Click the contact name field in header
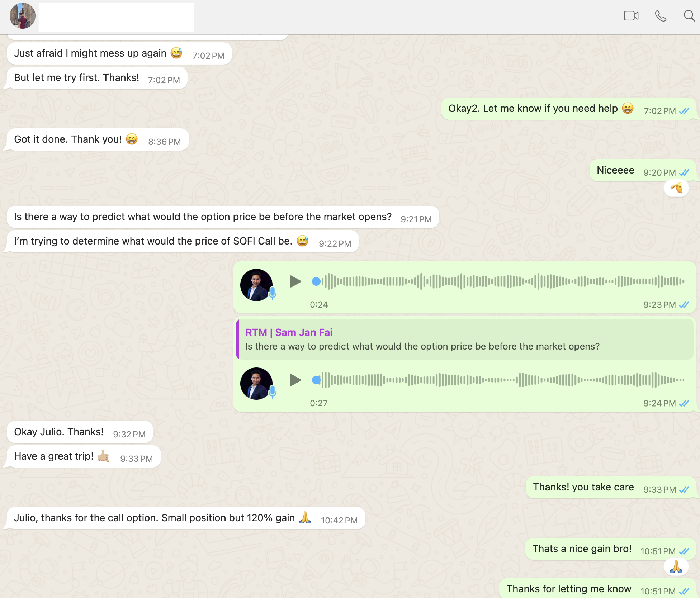Image resolution: width=700 pixels, height=598 pixels. tap(116, 17)
